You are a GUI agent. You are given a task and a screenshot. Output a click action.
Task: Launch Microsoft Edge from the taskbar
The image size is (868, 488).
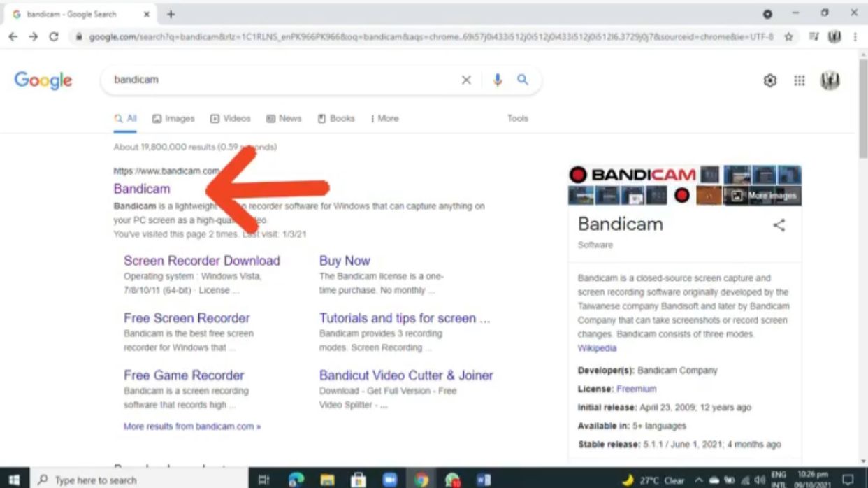tap(296, 480)
